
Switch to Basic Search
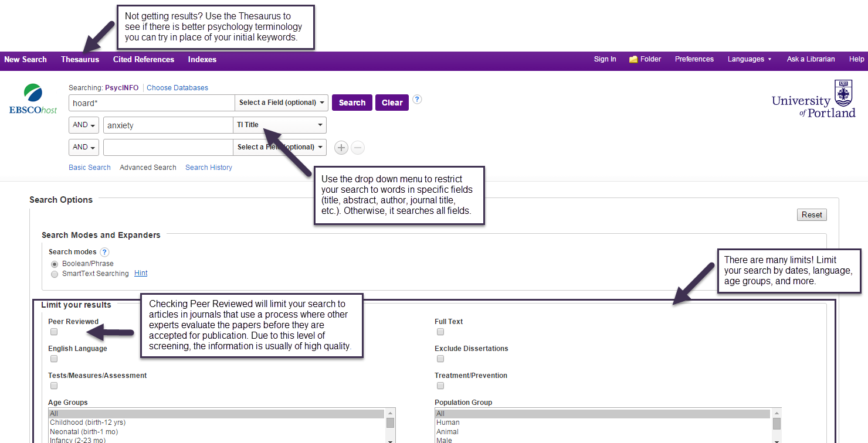[90, 168]
